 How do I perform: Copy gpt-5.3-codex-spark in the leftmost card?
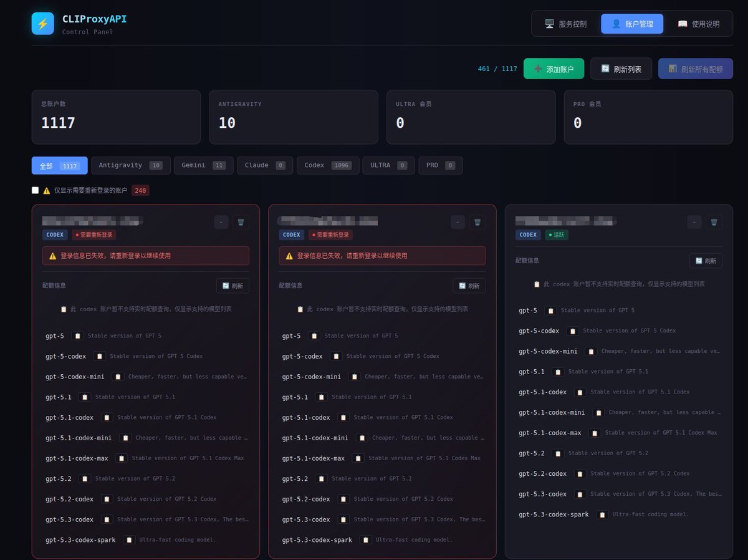(x=129, y=540)
